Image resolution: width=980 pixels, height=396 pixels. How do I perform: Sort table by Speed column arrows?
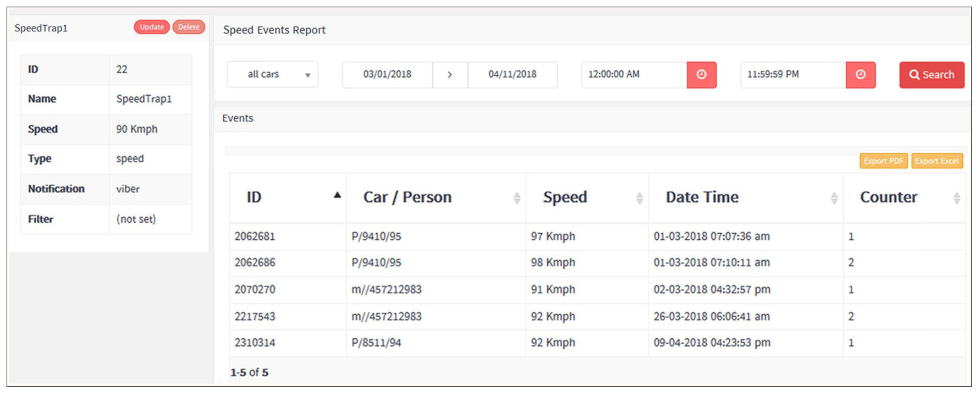639,198
